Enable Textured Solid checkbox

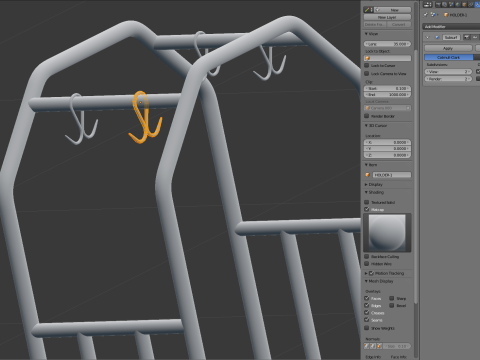(x=367, y=202)
